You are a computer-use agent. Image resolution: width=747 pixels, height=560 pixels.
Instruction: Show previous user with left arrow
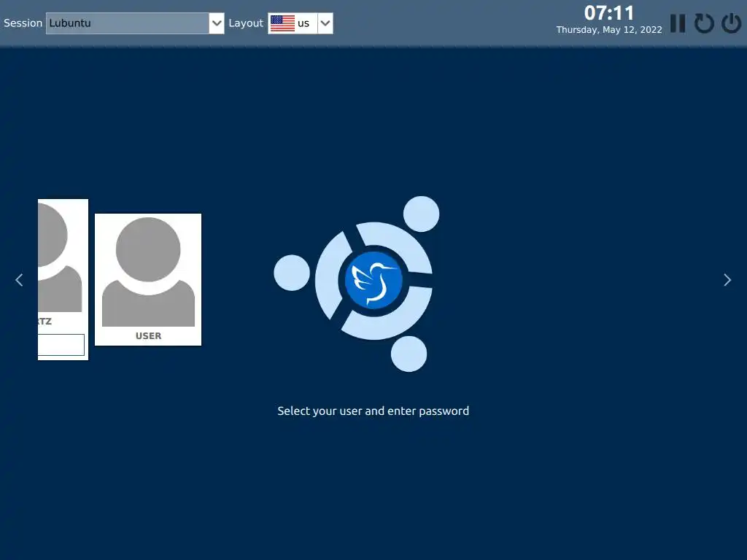[19, 280]
